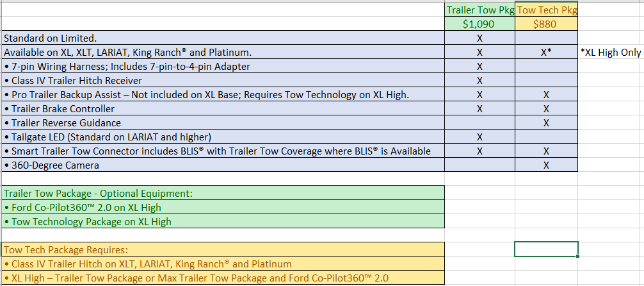Click Trailer Tow X for Trailer Brake Controller
The height and width of the screenshot is (286, 644).
click(x=479, y=108)
